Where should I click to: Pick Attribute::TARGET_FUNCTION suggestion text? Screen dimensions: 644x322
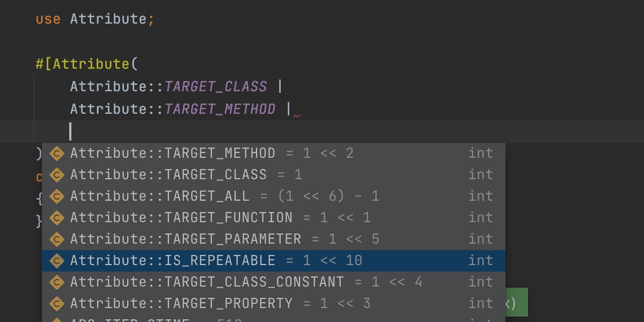(x=181, y=218)
